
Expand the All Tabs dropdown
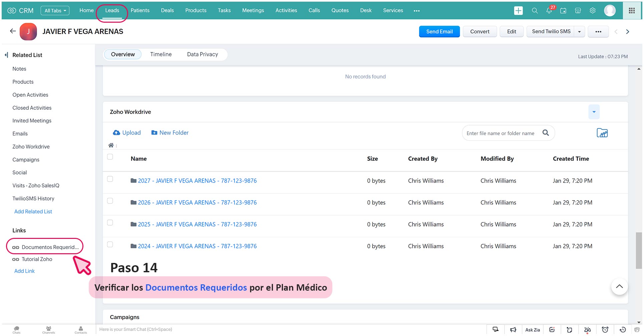click(x=55, y=11)
